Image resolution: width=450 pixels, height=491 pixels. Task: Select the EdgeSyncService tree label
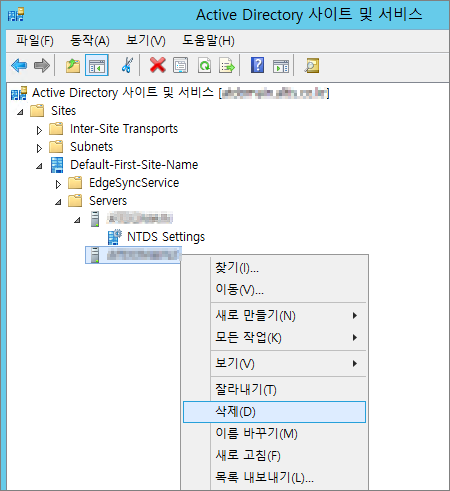pos(134,183)
